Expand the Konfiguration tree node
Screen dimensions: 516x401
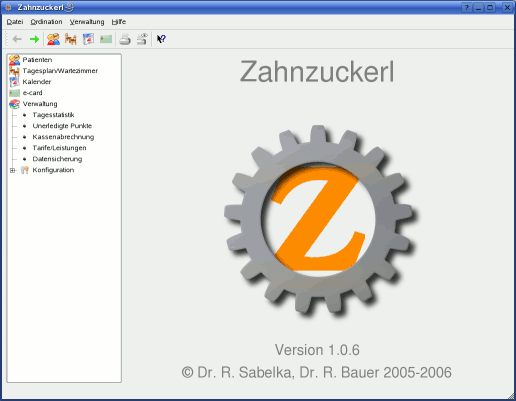click(12, 170)
